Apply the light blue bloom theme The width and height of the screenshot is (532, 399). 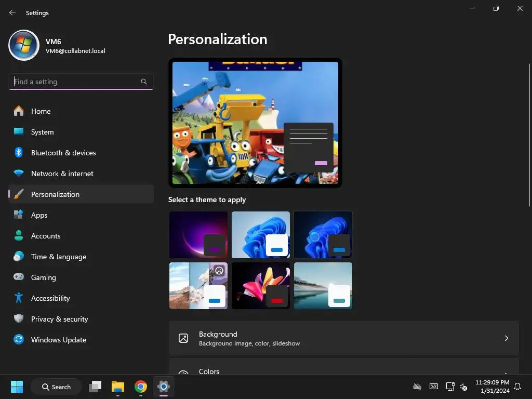pos(261,235)
